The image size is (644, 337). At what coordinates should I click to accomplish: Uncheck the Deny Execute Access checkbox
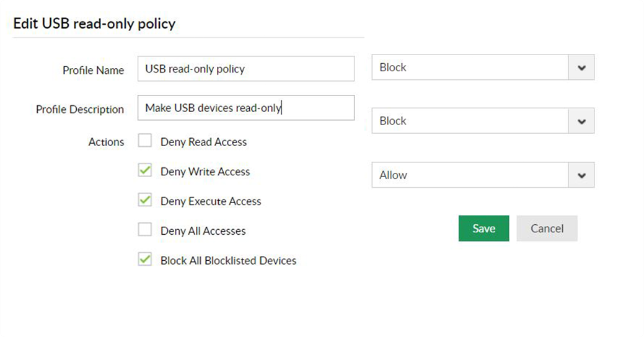(x=145, y=201)
